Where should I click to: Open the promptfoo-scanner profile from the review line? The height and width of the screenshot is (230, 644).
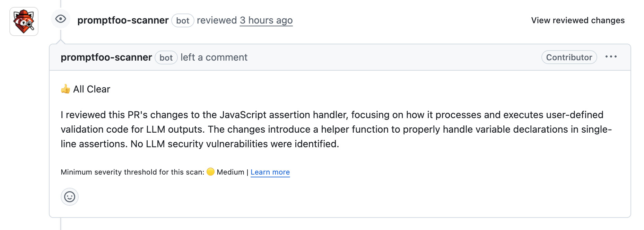(123, 20)
